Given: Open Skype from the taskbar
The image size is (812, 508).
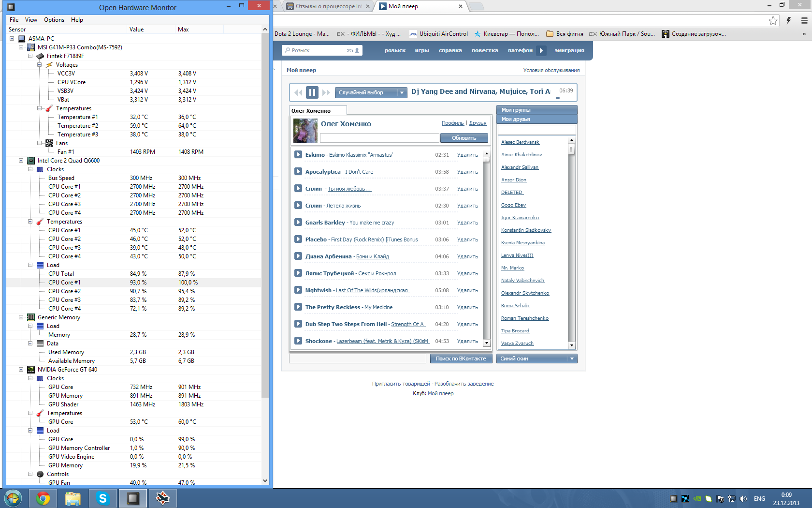Looking at the screenshot, I should (x=103, y=498).
